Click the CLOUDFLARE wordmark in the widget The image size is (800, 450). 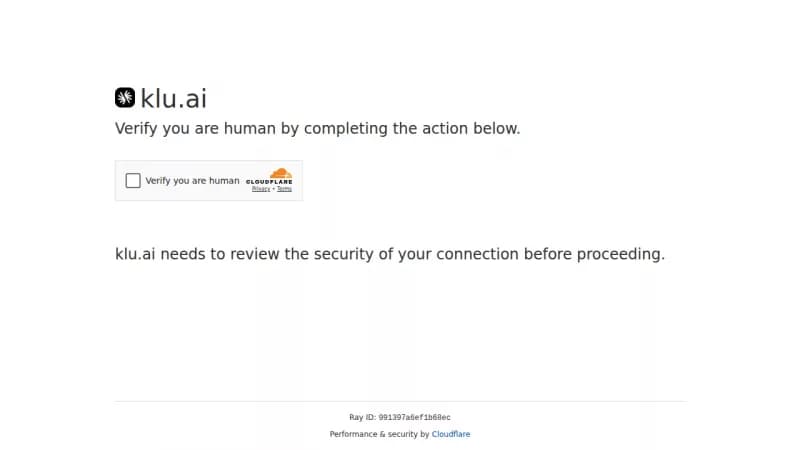click(269, 182)
